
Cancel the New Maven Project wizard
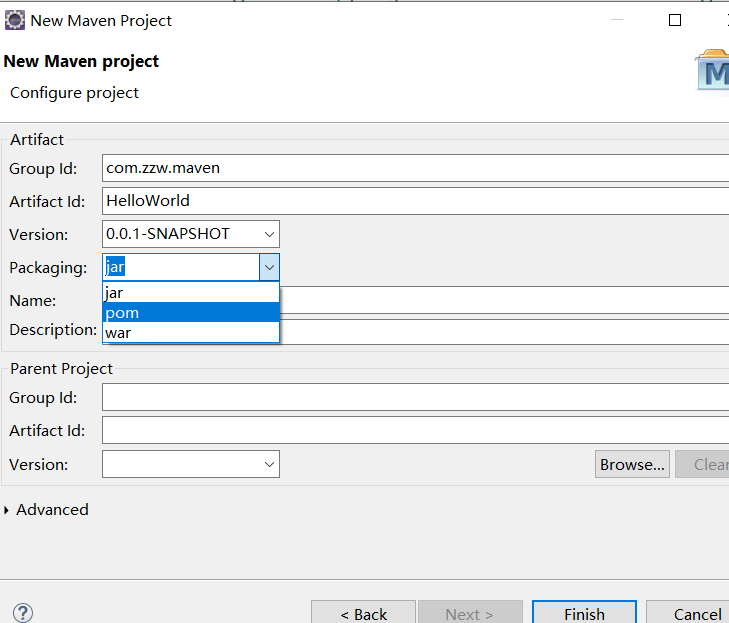(688, 614)
